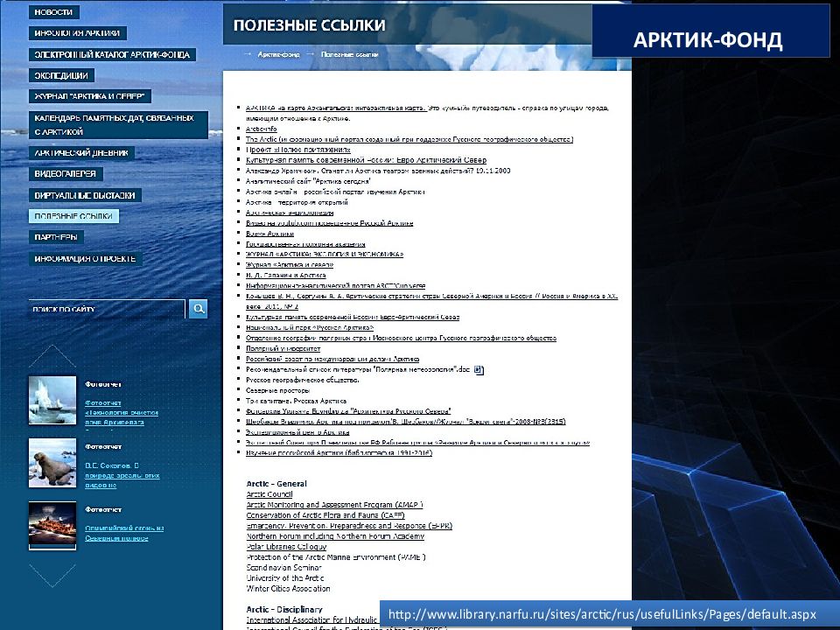Open Protection of the Arctic Marine Environment (PAME)
Viewport: 840px width, 630px height.
(336, 557)
